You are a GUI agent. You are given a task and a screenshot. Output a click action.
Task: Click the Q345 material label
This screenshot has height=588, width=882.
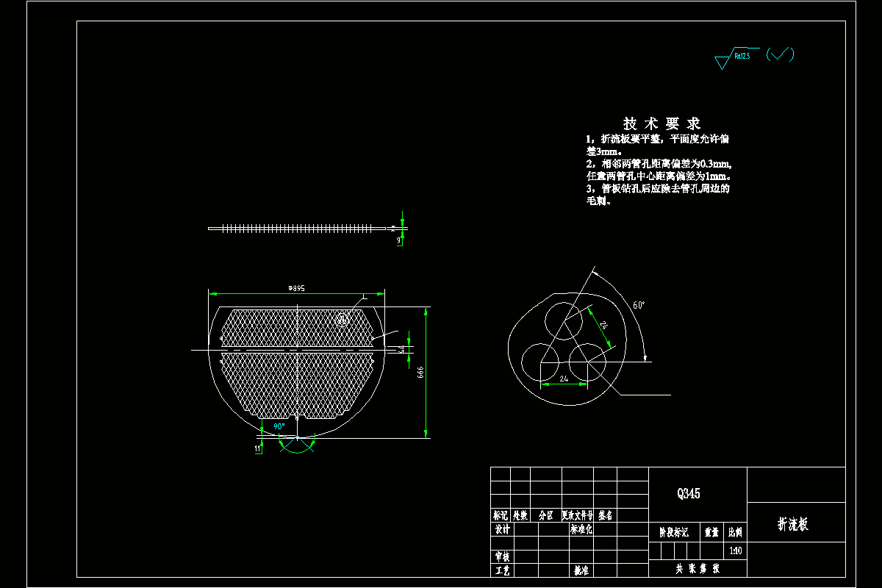[x=688, y=494]
